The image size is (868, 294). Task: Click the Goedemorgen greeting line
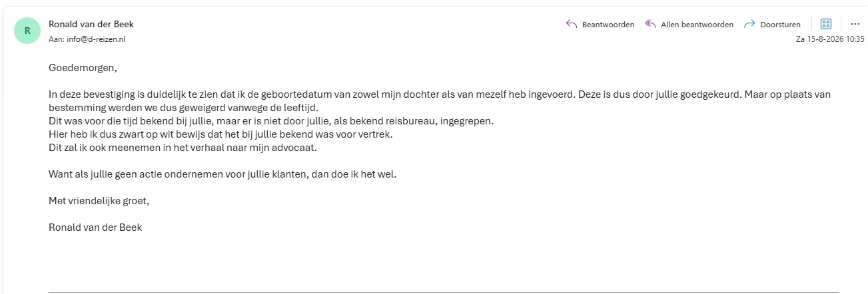coord(77,67)
